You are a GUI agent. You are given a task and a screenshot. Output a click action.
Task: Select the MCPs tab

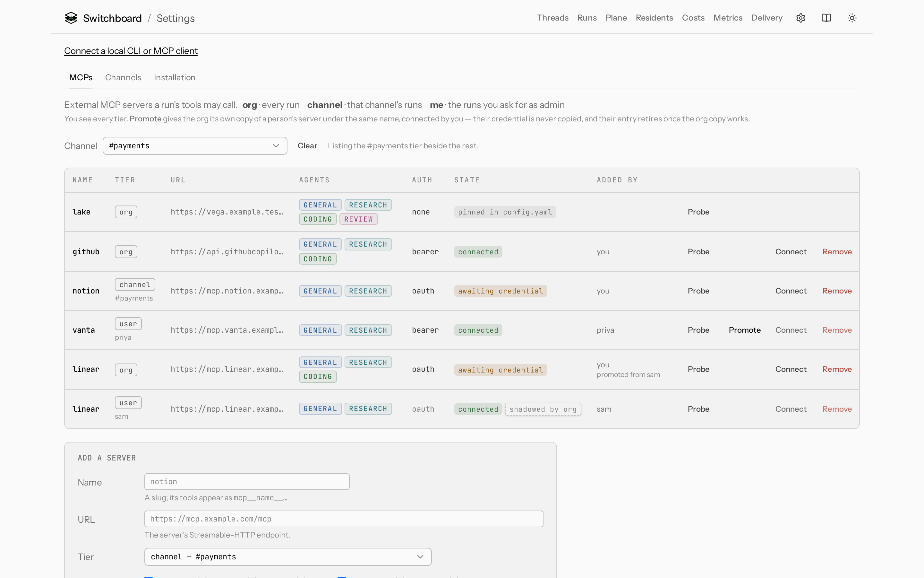click(x=81, y=78)
